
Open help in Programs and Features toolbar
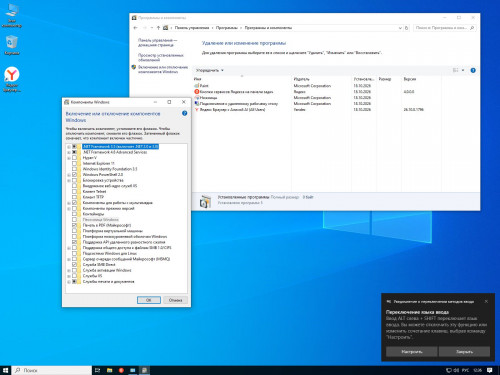pos(473,70)
